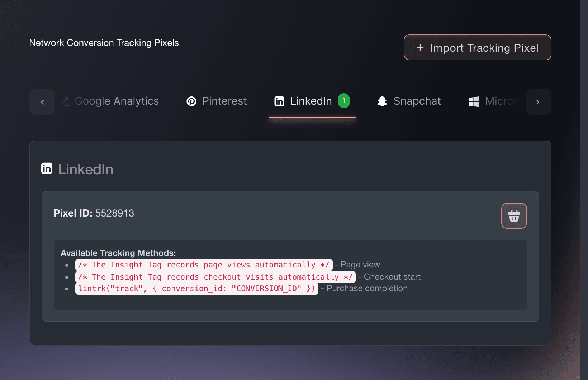Viewport: 588px width, 380px height.
Task: Select the LinkedIn tab
Action: pyautogui.click(x=312, y=101)
